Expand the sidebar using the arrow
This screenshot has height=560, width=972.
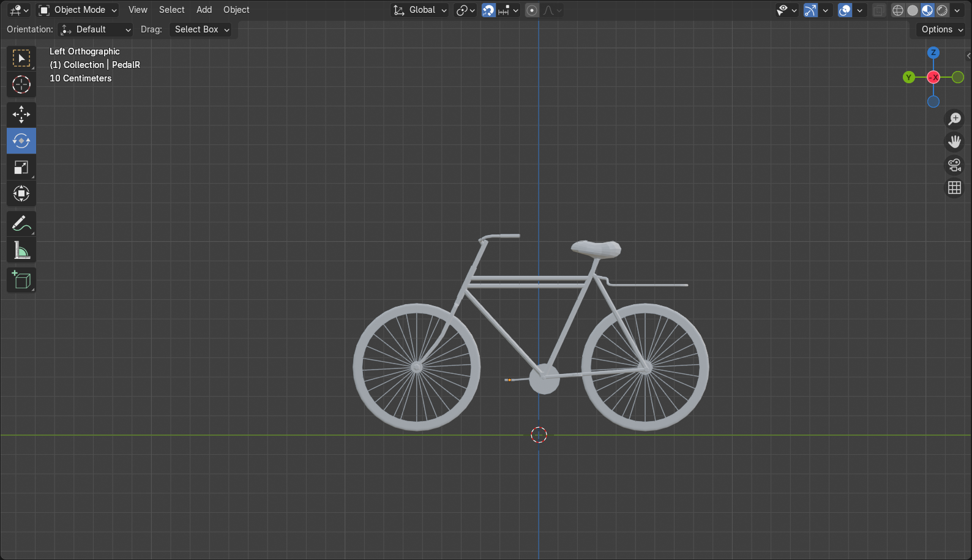pyautogui.click(x=968, y=56)
